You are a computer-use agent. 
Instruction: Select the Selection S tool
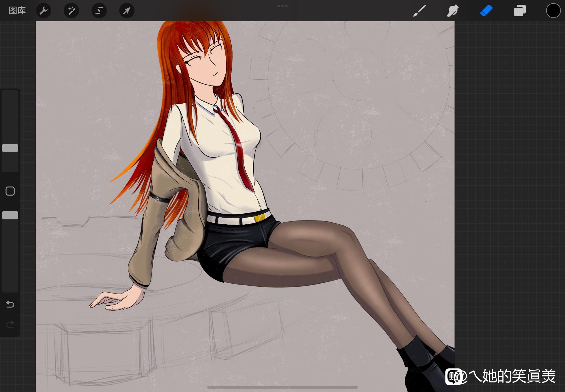(99, 11)
